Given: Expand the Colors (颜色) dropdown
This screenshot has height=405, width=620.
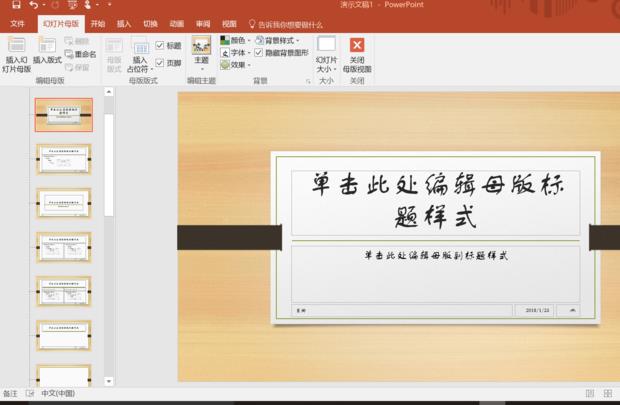Looking at the screenshot, I should click(237, 41).
